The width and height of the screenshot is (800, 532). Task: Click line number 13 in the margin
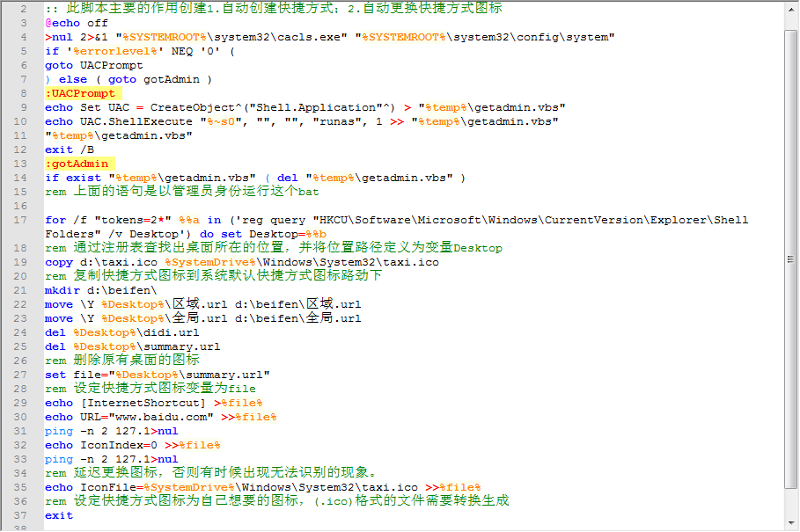point(20,164)
